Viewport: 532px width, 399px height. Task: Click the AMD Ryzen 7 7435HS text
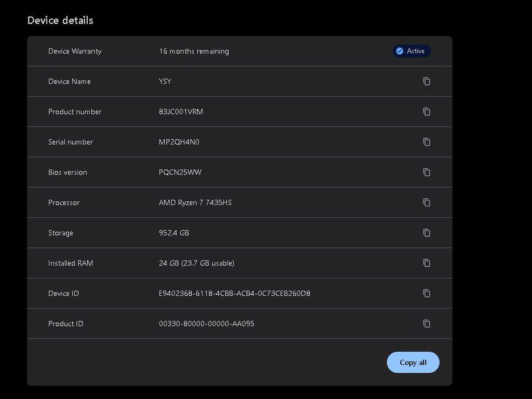click(195, 203)
